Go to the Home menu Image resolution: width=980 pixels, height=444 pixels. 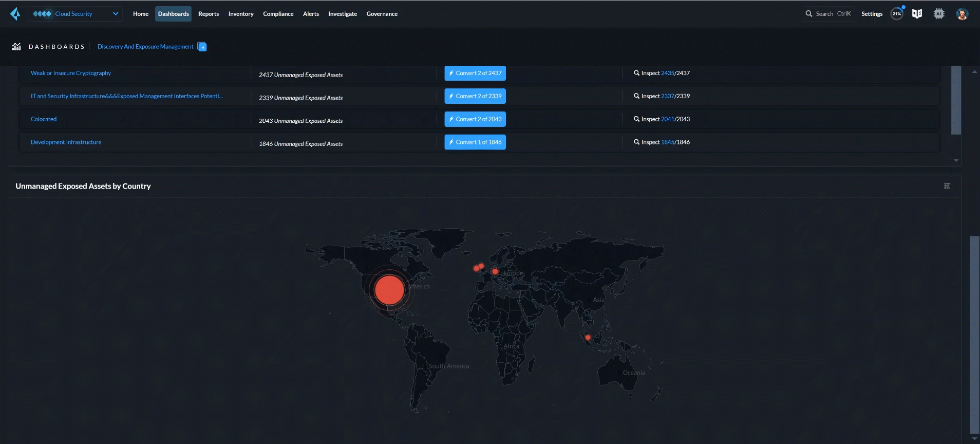coord(141,14)
